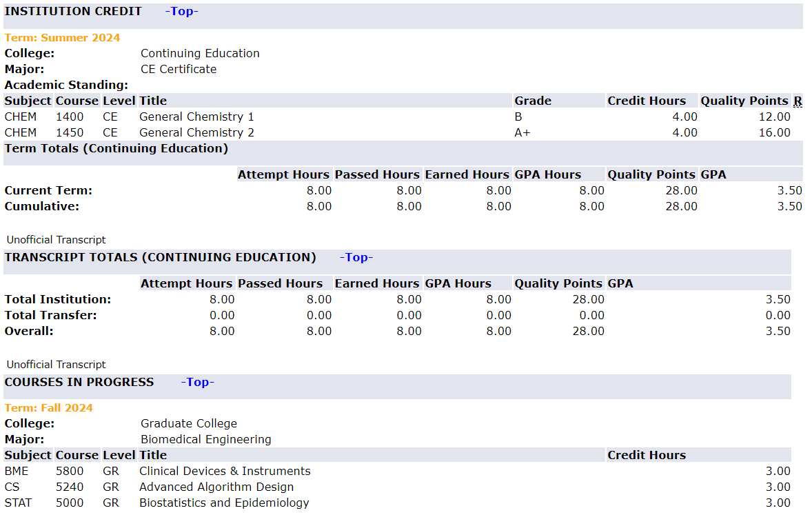812x526 pixels.
Task: Select the STAT subject code
Action: click(x=18, y=503)
